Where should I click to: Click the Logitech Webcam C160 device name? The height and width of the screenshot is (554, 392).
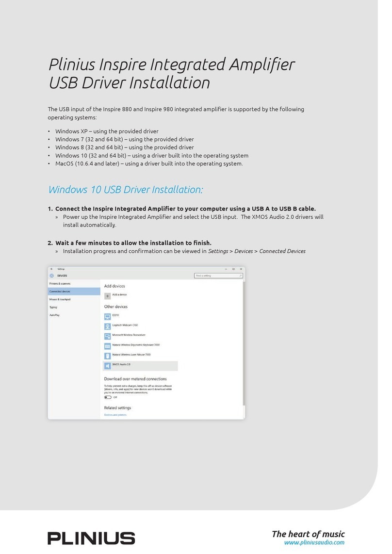(x=125, y=325)
